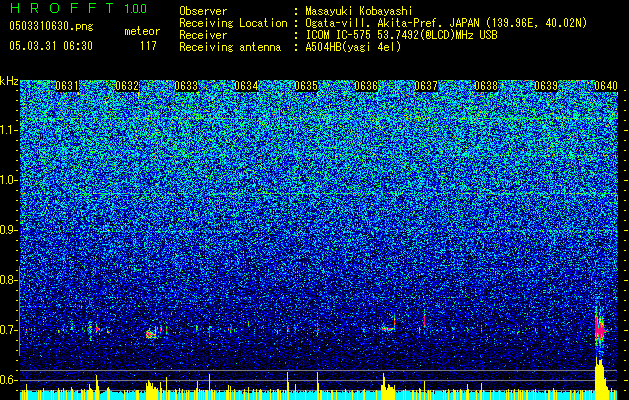Select the filename 0503310630.png
This screenshot has height=400, width=629.
pos(51,27)
